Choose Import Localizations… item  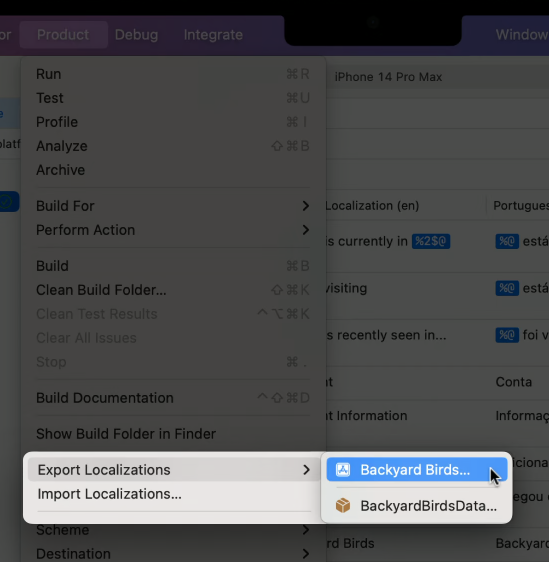click(174, 494)
